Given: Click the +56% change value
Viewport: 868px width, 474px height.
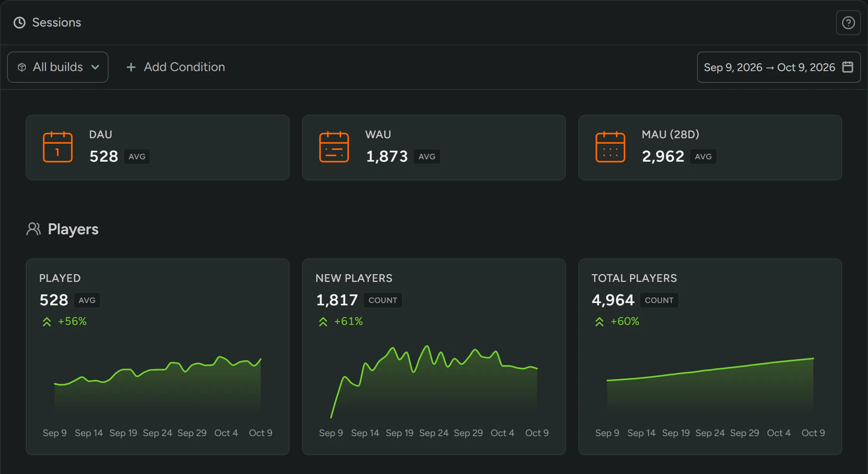Looking at the screenshot, I should pyautogui.click(x=72, y=321).
